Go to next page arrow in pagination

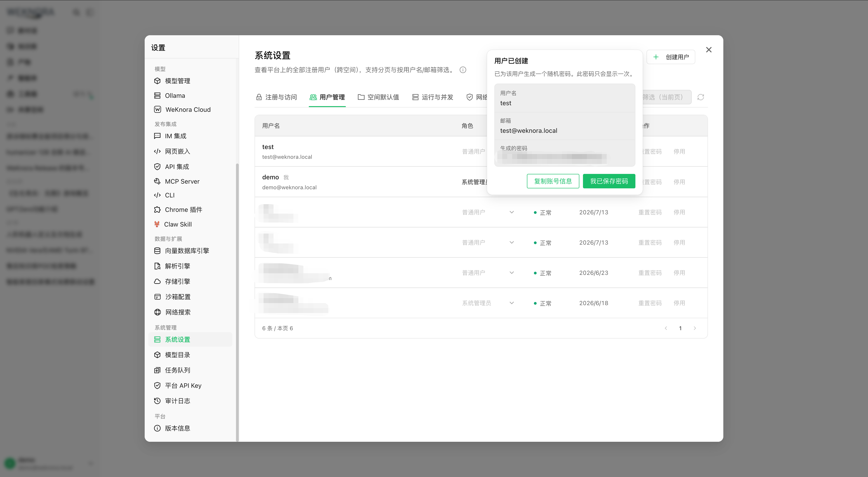pyautogui.click(x=695, y=328)
